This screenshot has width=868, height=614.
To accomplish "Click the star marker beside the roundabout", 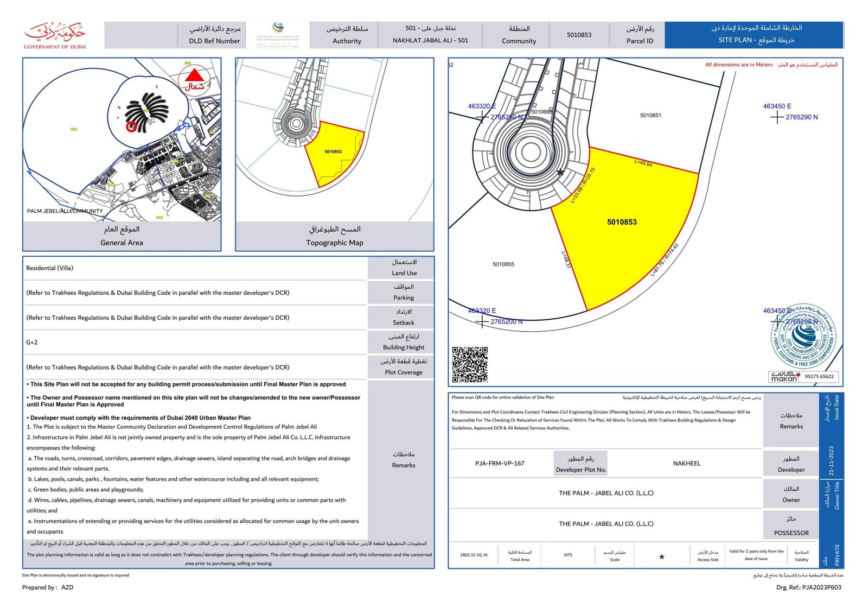I will pyautogui.click(x=560, y=173).
